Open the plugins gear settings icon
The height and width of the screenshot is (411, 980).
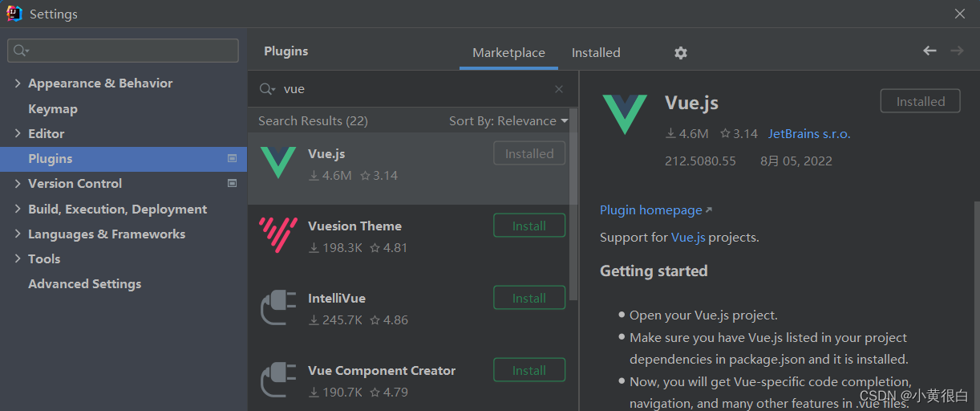click(x=680, y=52)
